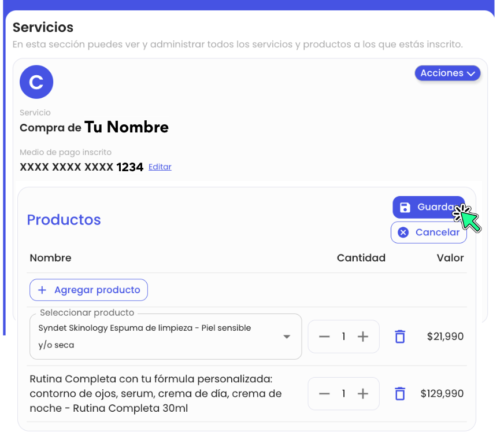Image resolution: width=504 pixels, height=443 pixels.
Task: Increase quantity for Syndet Skinology Espuma
Action: [363, 337]
